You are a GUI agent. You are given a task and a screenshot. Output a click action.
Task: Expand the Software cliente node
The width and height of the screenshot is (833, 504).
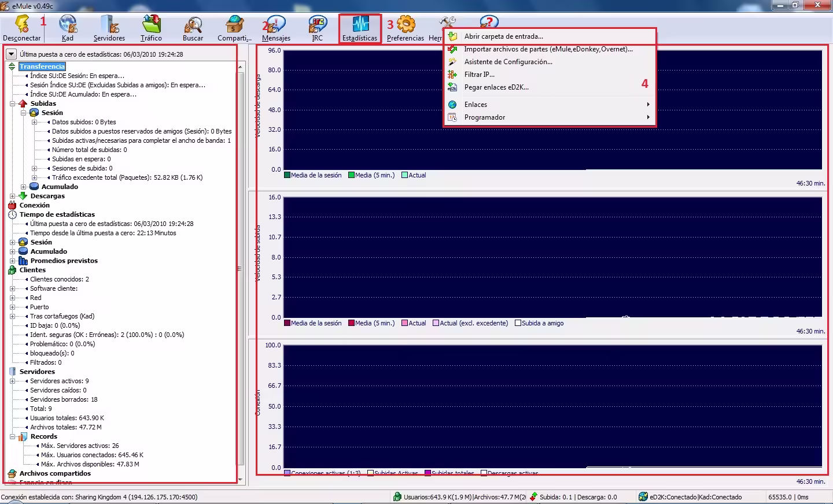pyautogui.click(x=12, y=288)
